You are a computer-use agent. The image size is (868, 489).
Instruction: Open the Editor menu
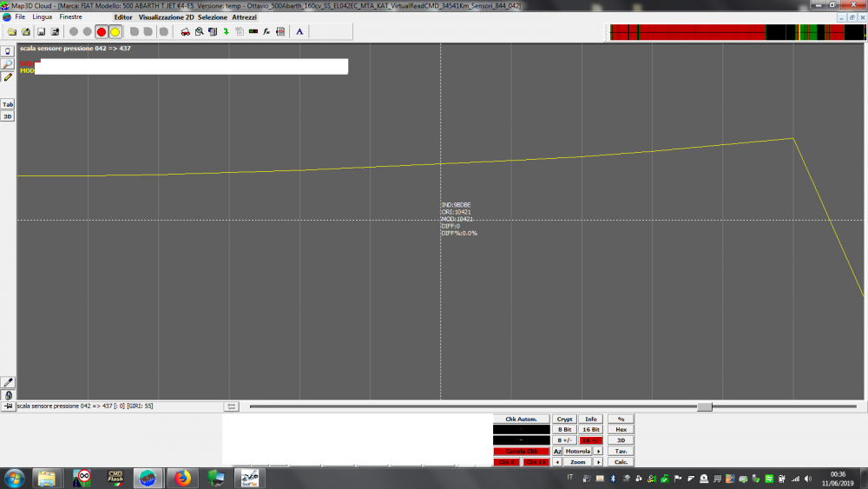[x=123, y=17]
